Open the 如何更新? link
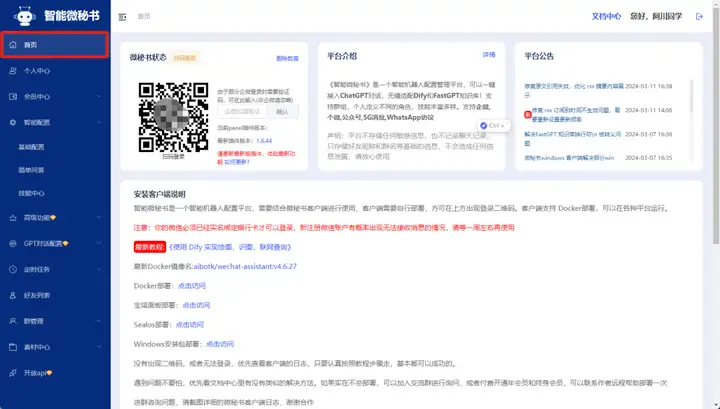This screenshot has width=720, height=409. point(237,162)
